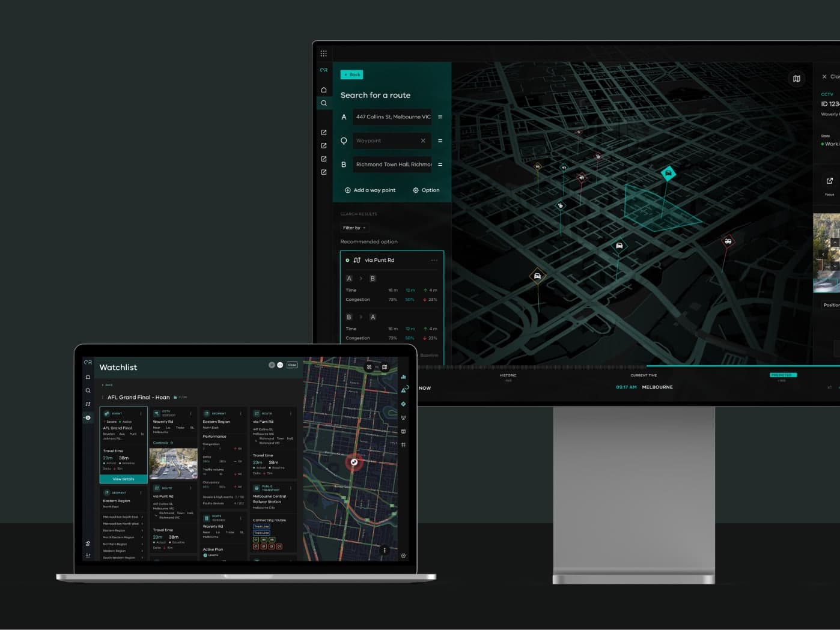This screenshot has width=840, height=630.
Task: Click the Close button in Watchlist header
Action: pos(292,365)
